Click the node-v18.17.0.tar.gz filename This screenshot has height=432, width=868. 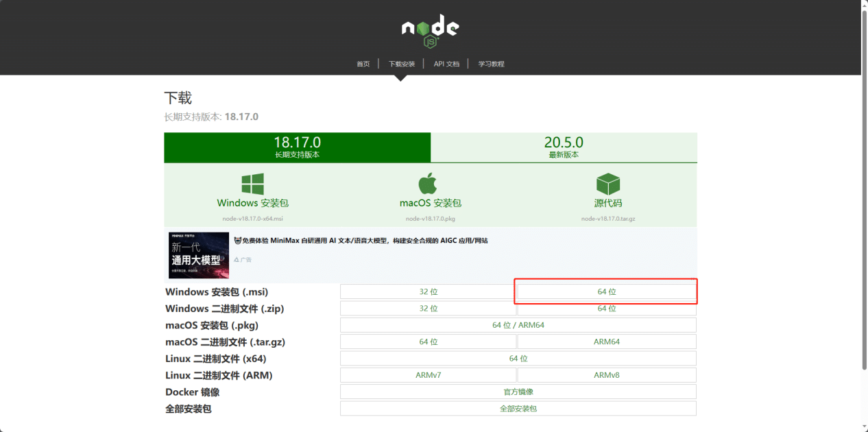click(608, 219)
